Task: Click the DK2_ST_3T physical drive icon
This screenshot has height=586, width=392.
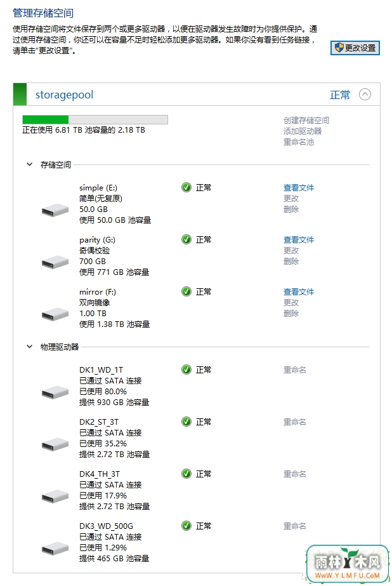Action: (x=55, y=444)
